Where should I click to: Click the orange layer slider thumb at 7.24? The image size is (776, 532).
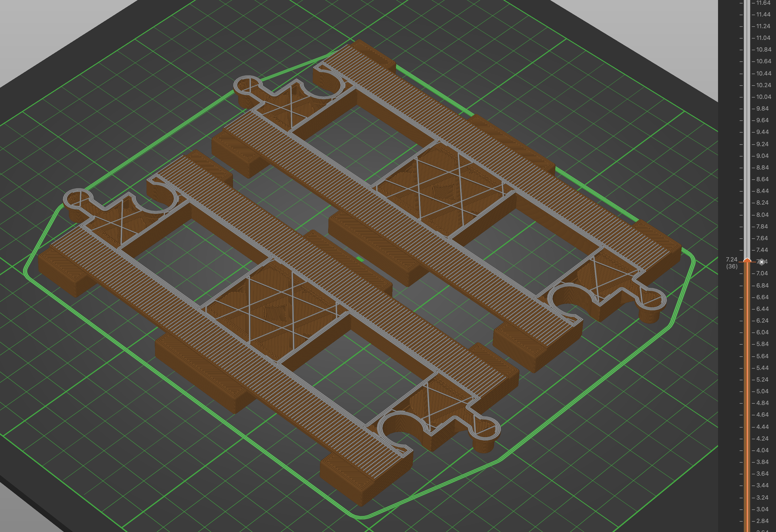tap(747, 260)
